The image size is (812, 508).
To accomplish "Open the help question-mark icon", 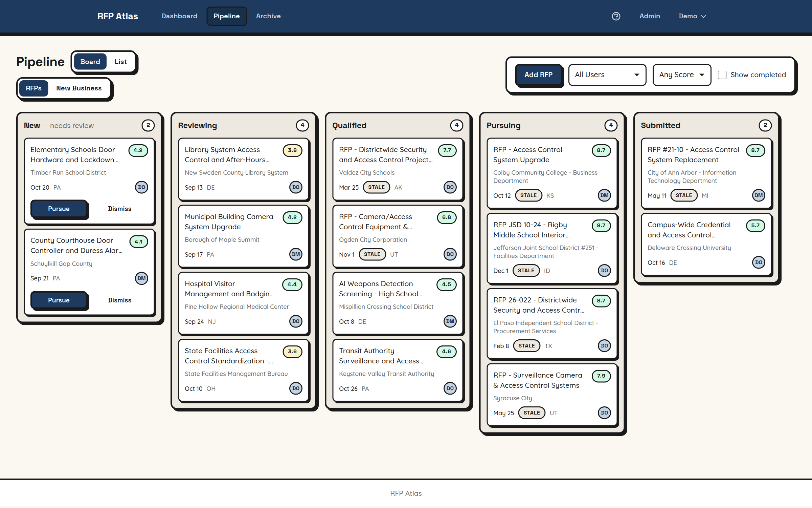I will [616, 16].
